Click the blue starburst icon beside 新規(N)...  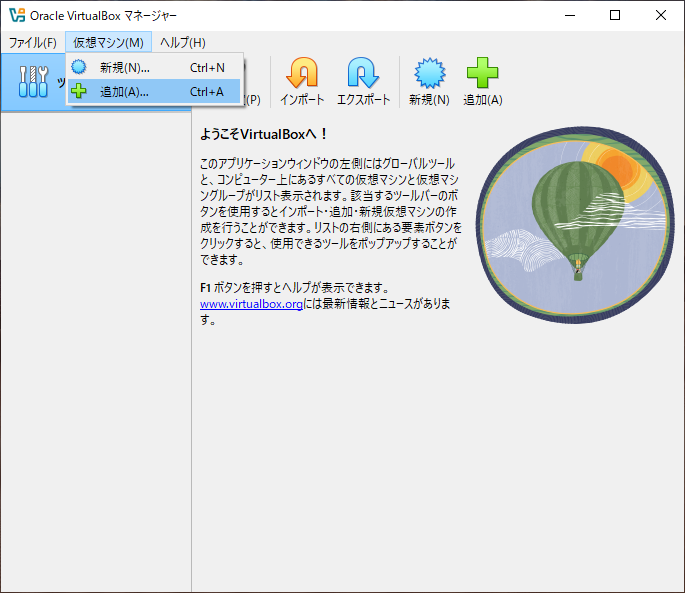tap(79, 67)
